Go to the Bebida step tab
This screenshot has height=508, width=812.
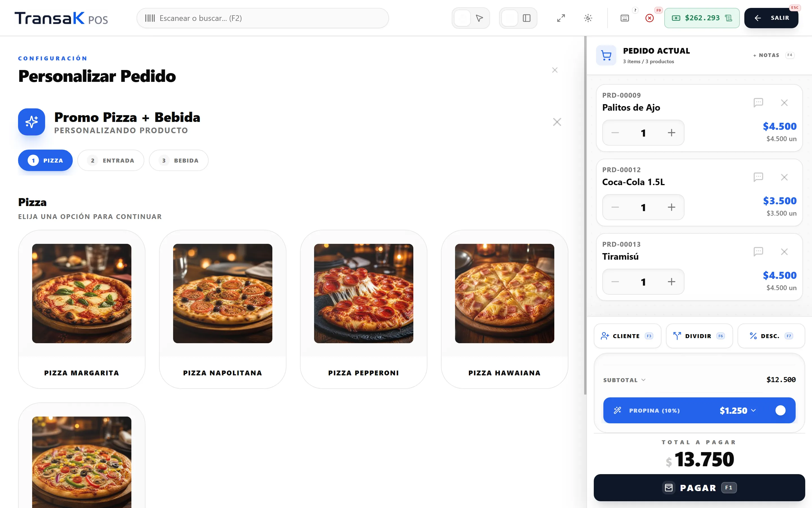coord(178,160)
